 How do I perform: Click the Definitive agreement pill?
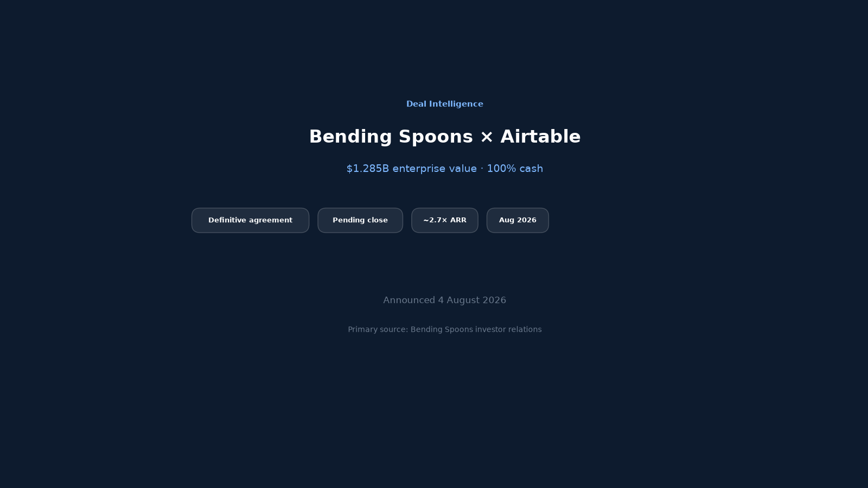(x=250, y=220)
